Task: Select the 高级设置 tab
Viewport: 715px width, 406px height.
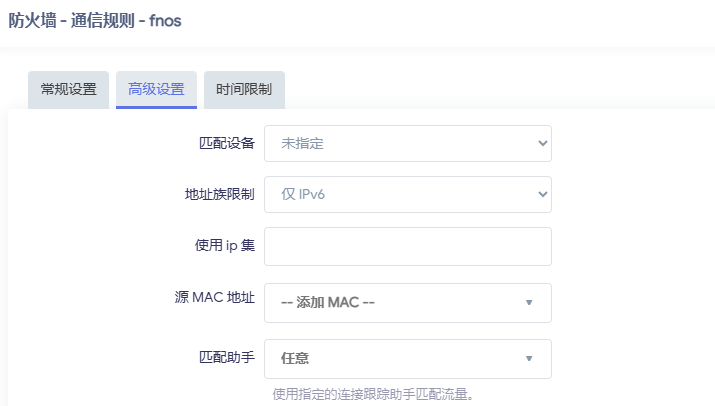Action: click(156, 89)
